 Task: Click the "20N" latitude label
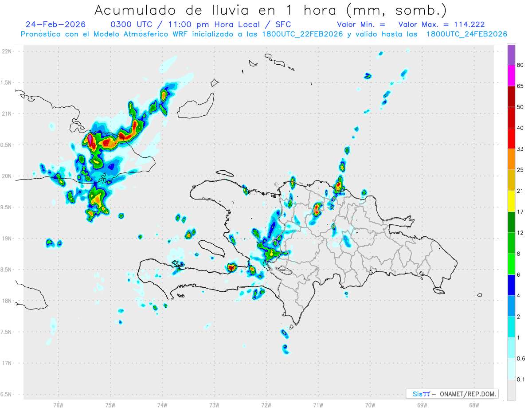[7, 176]
